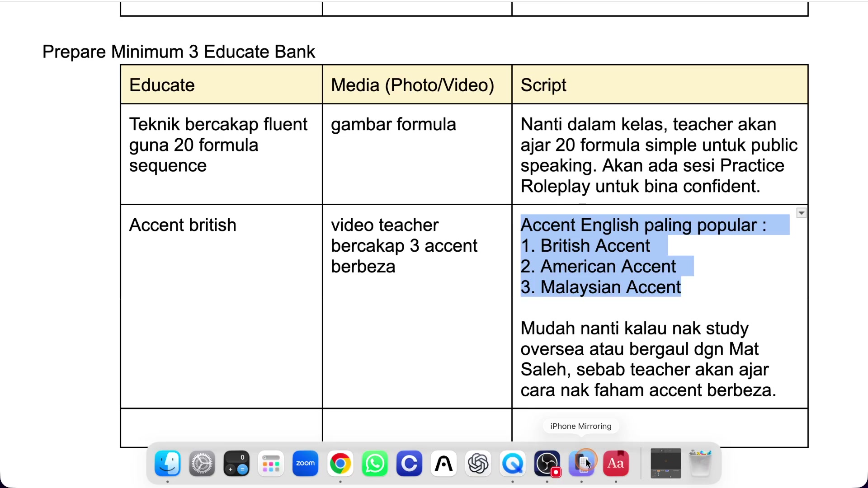Image resolution: width=868 pixels, height=488 pixels.
Task: Launch ChatGPT from the Dock
Action: (x=478, y=463)
